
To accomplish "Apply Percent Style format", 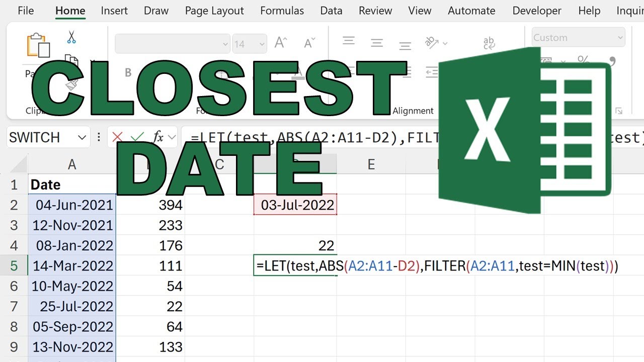I will pos(584,60).
